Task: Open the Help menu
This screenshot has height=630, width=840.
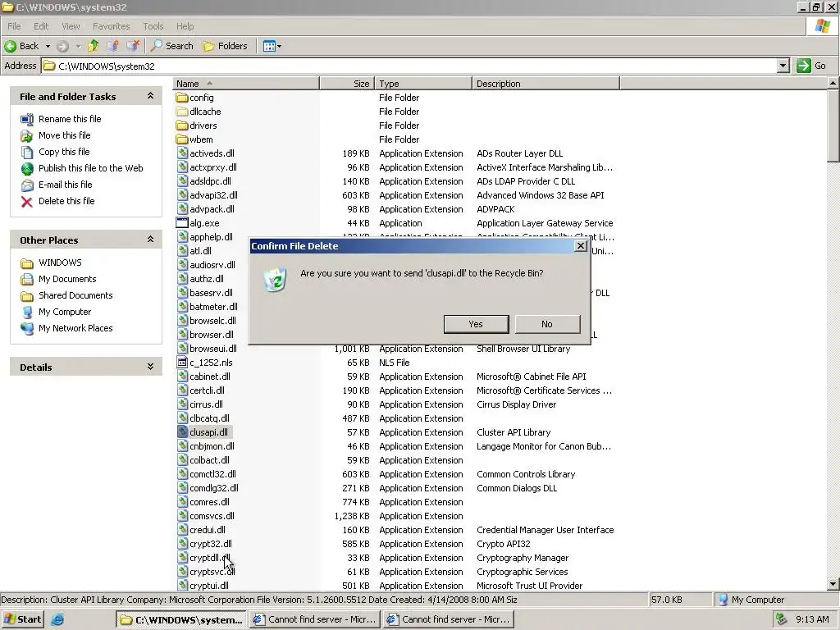Action: tap(185, 26)
